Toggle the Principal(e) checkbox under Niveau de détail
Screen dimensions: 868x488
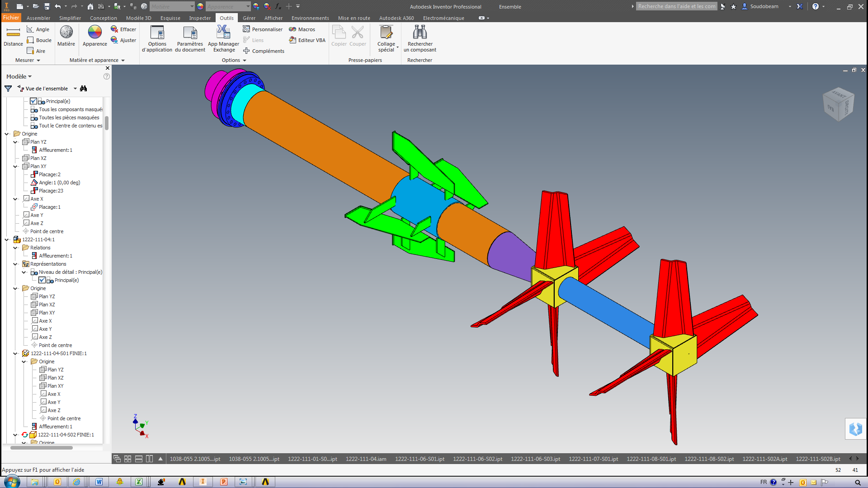pos(42,280)
